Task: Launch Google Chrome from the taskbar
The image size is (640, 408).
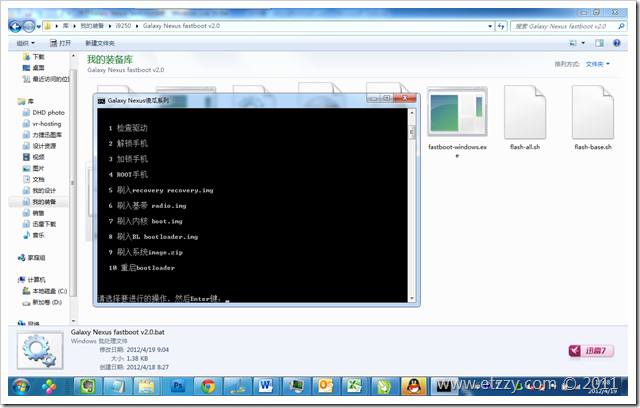Action: 208,386
